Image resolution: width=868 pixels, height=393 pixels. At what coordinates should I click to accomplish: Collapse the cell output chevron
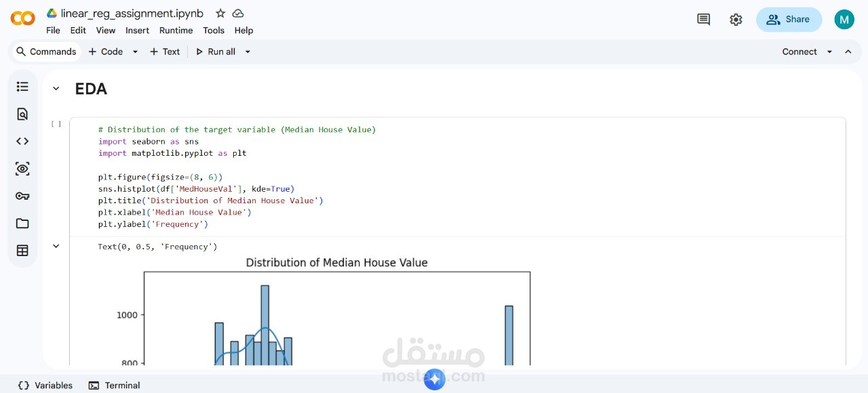coord(56,247)
